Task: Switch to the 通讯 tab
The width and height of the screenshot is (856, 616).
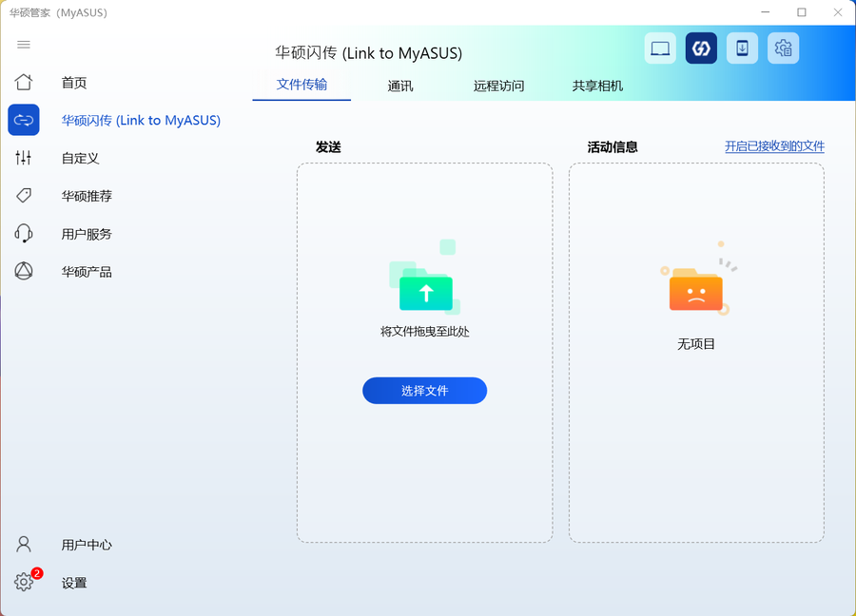Action: coord(400,85)
